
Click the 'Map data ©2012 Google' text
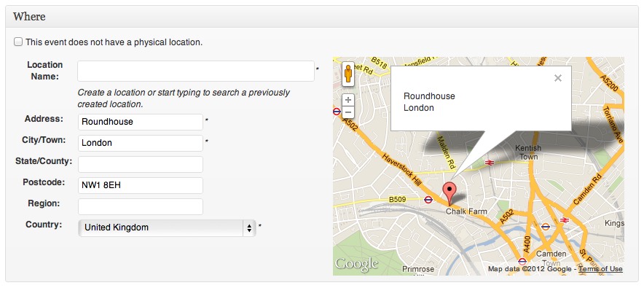pyautogui.click(x=530, y=269)
